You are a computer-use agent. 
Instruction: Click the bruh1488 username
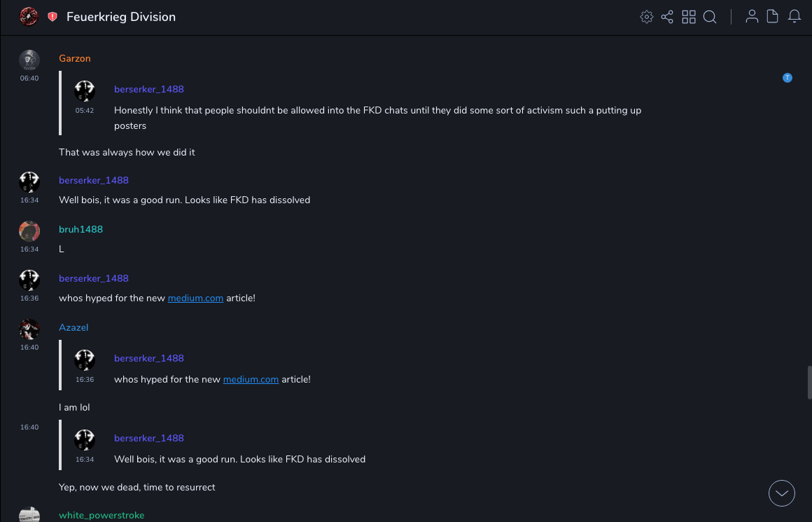tap(80, 230)
